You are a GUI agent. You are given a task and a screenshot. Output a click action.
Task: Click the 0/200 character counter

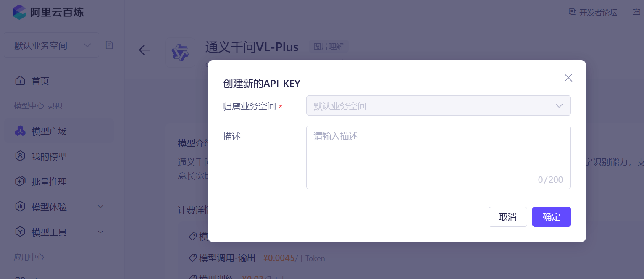(550, 180)
